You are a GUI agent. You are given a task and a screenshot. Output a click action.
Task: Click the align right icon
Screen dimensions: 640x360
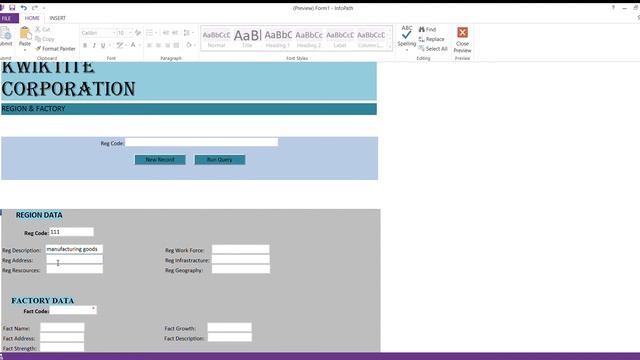click(x=167, y=45)
